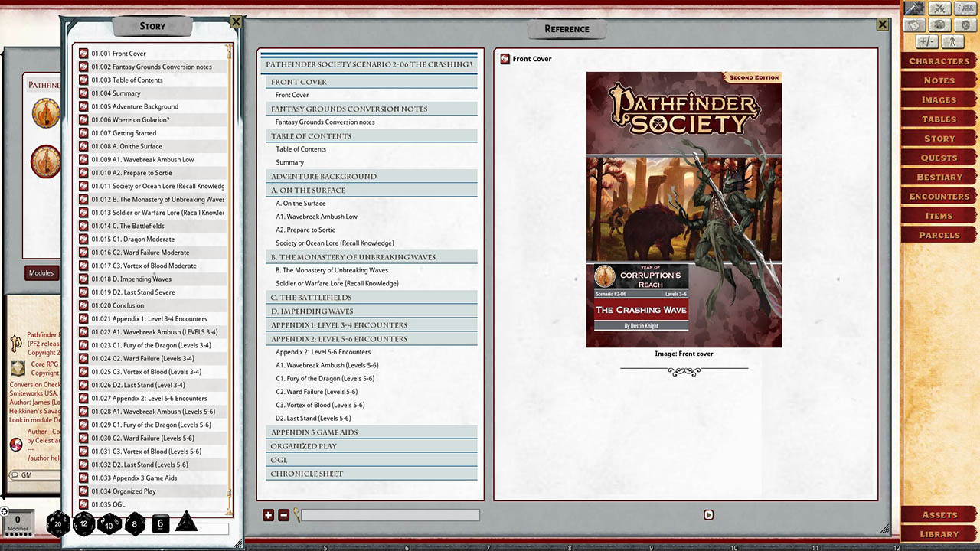Open the party sheet info icon
The width and height of the screenshot is (980, 551).
964,8
